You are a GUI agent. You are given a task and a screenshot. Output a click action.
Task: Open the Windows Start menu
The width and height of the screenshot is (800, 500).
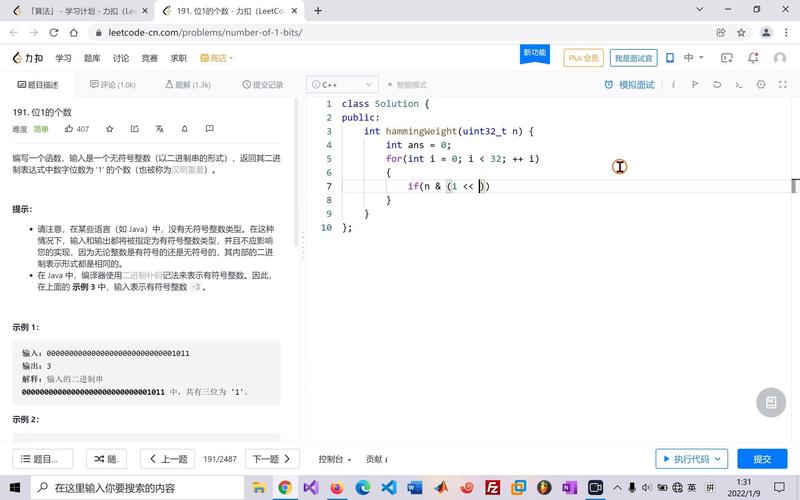15,488
